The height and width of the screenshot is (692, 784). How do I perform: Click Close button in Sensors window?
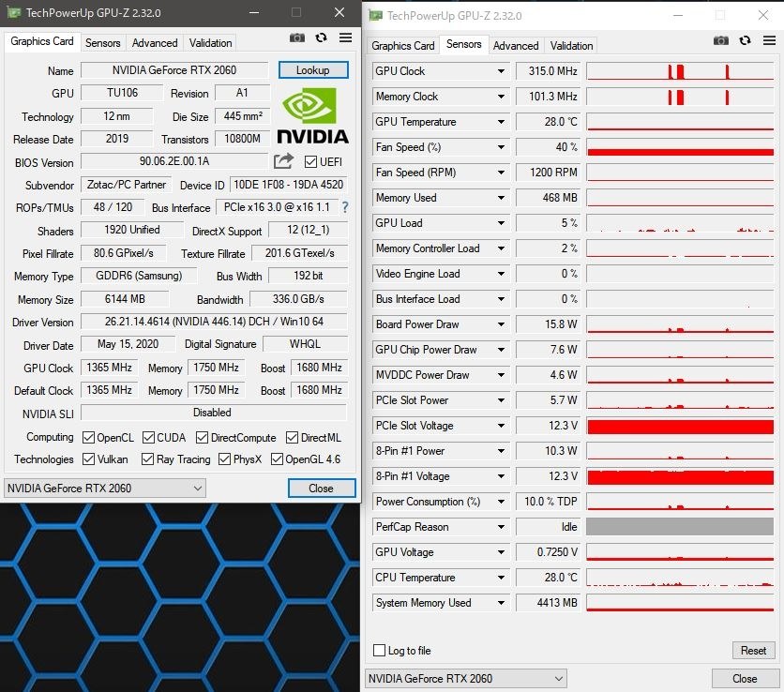pyautogui.click(x=745, y=679)
